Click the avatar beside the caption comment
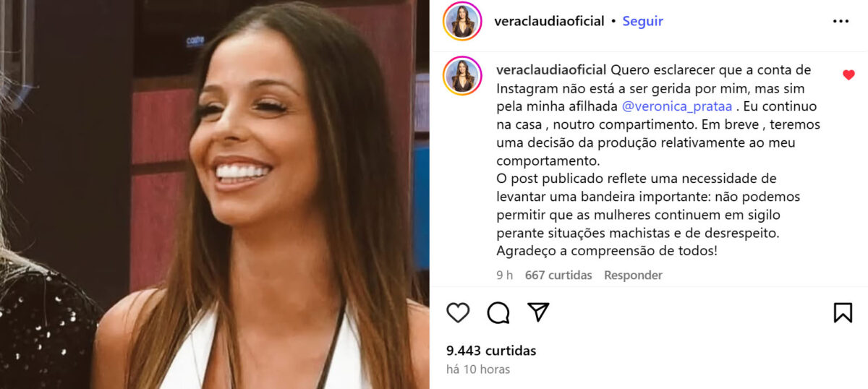868x389 pixels. click(462, 75)
